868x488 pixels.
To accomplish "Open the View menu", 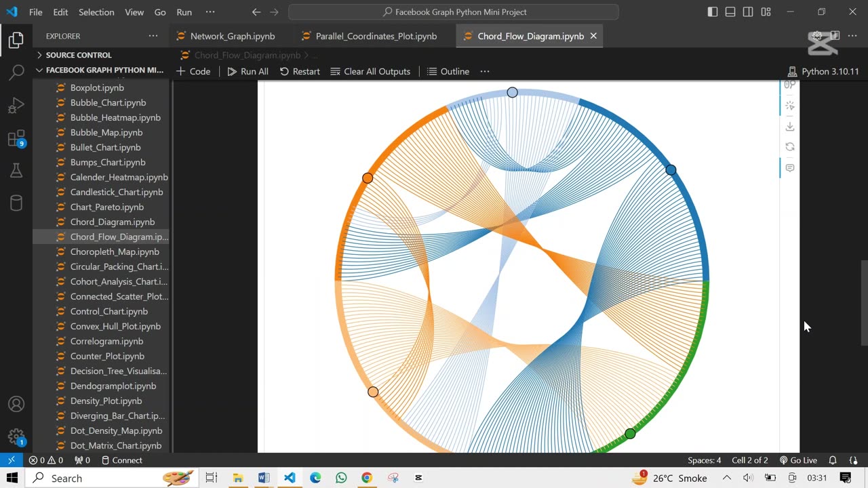I will tap(134, 12).
